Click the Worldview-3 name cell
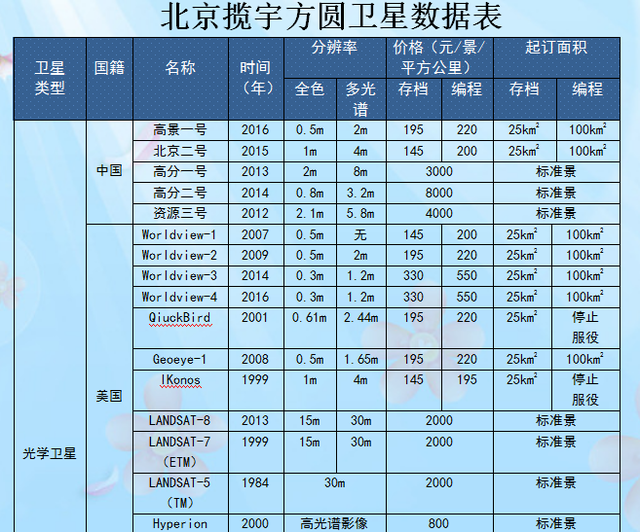The width and height of the screenshot is (640, 532). coord(180,276)
